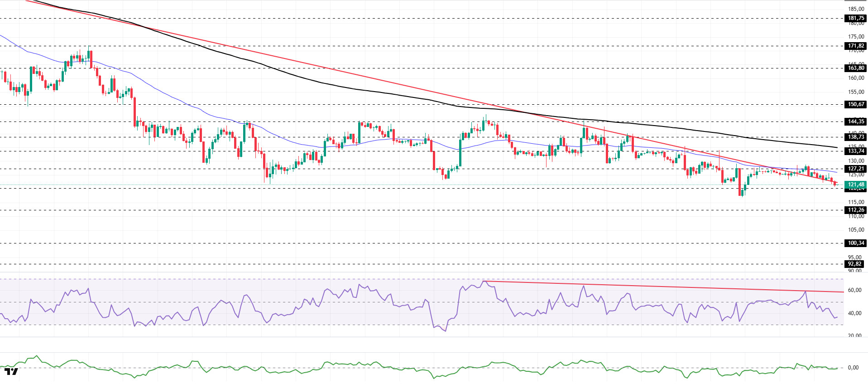868x384 pixels.
Task: Click the 92,82 price level label
Action: pyautogui.click(x=854, y=264)
